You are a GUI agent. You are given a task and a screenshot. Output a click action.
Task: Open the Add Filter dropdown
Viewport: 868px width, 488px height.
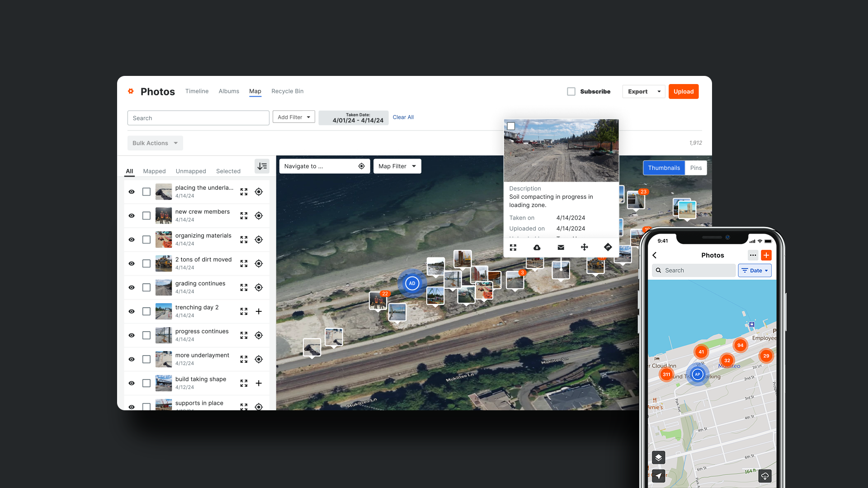293,117
